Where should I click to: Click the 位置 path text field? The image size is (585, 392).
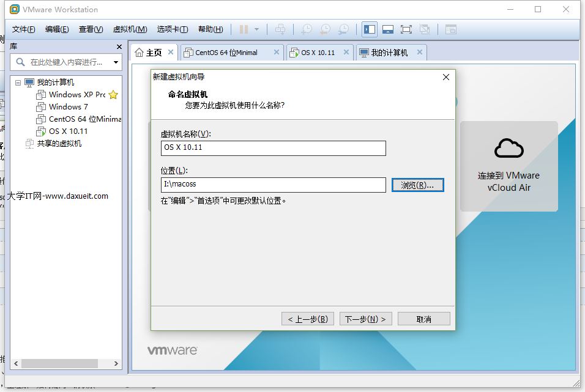pos(274,185)
